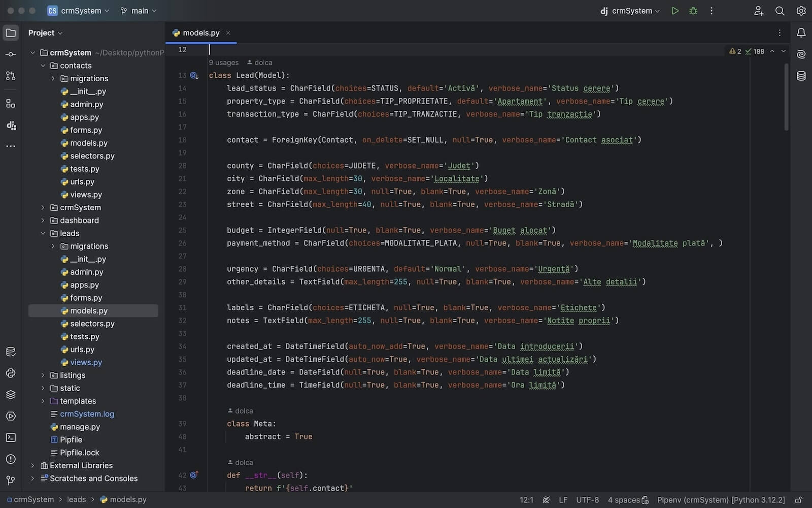The height and width of the screenshot is (508, 812).
Task: Click the editor vertical scrollbar
Action: pyautogui.click(x=786, y=97)
